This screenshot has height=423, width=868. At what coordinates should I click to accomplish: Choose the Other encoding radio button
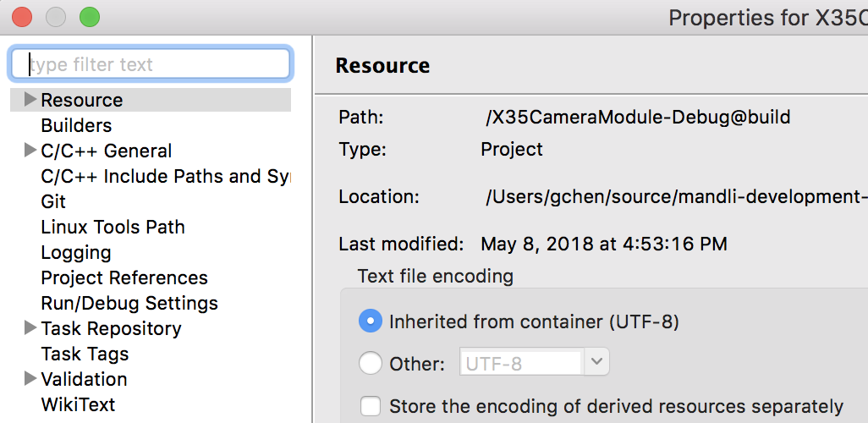tap(371, 364)
